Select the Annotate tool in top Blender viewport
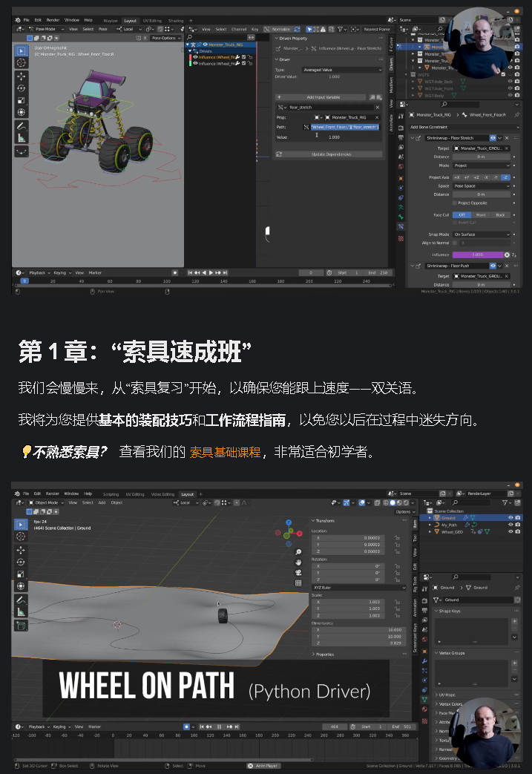 click(x=22, y=126)
